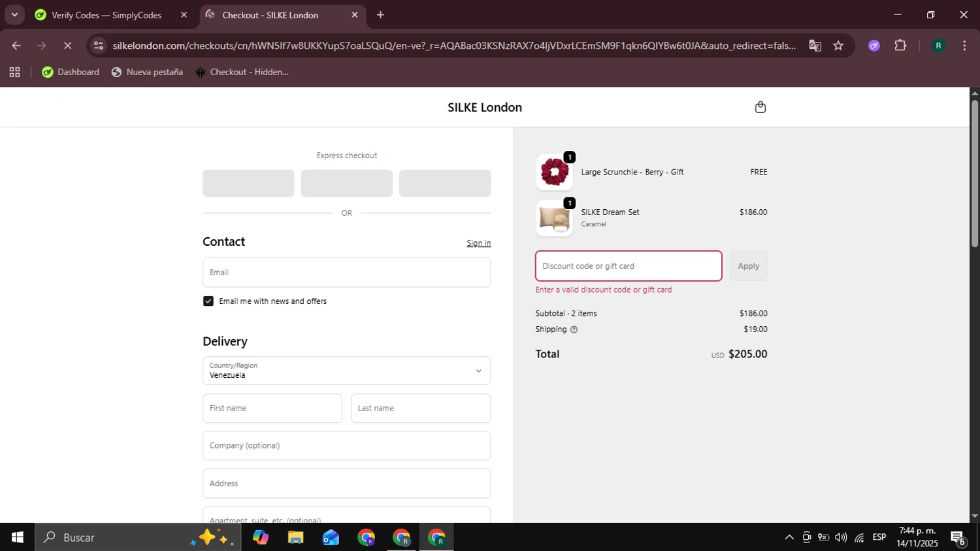The image size is (980, 551).
Task: Open the Nueva pestaña bookmark
Action: (147, 72)
